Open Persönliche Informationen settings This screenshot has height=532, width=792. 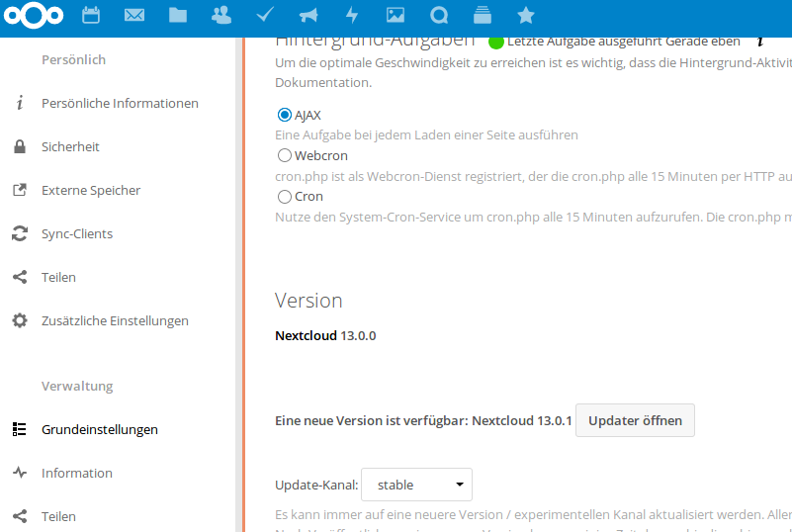click(118, 103)
